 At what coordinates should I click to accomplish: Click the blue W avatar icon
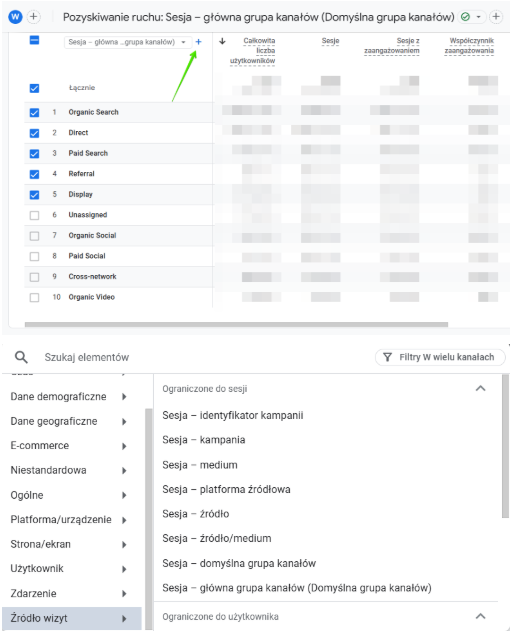15,17
